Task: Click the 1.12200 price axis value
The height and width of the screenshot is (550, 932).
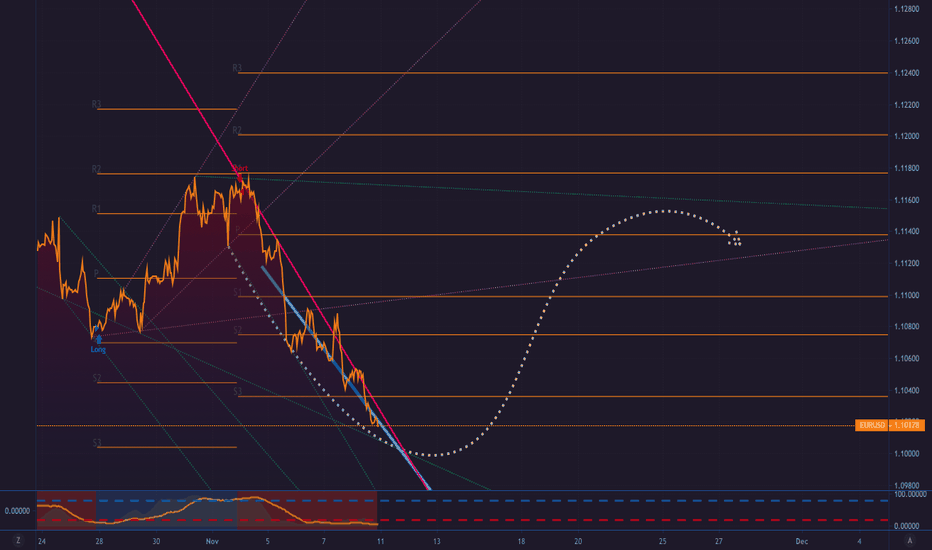Action: pos(906,105)
